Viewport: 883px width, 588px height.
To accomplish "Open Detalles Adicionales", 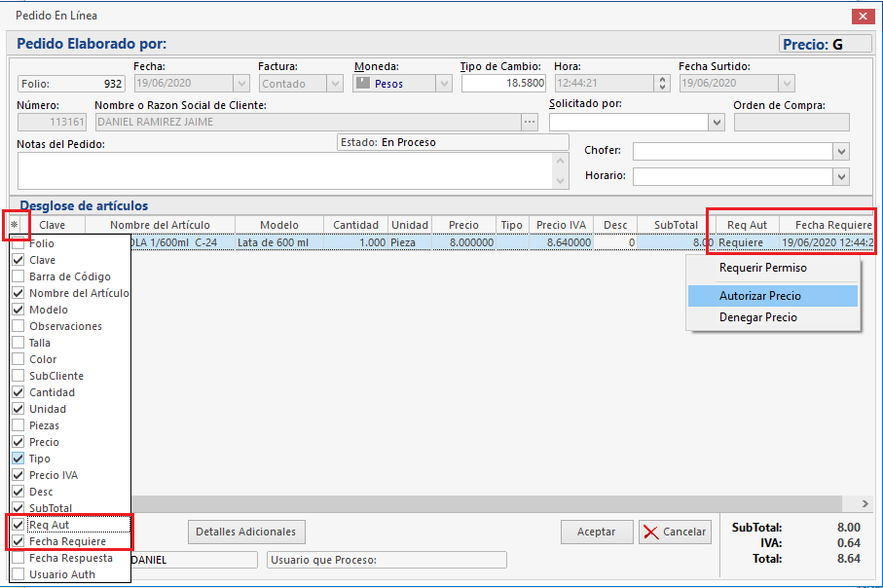I will 246,532.
